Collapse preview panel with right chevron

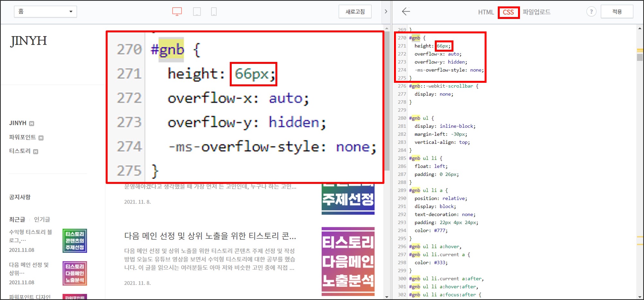pyautogui.click(x=386, y=12)
